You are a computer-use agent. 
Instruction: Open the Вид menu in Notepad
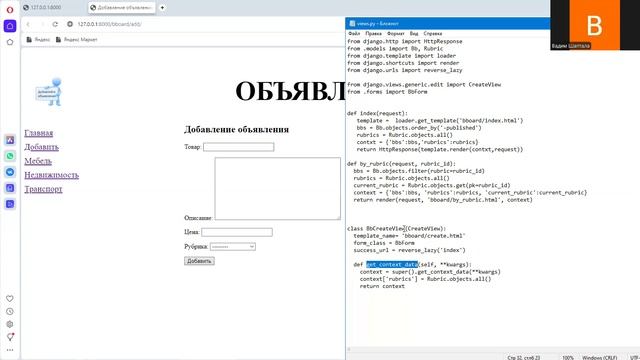click(x=414, y=33)
